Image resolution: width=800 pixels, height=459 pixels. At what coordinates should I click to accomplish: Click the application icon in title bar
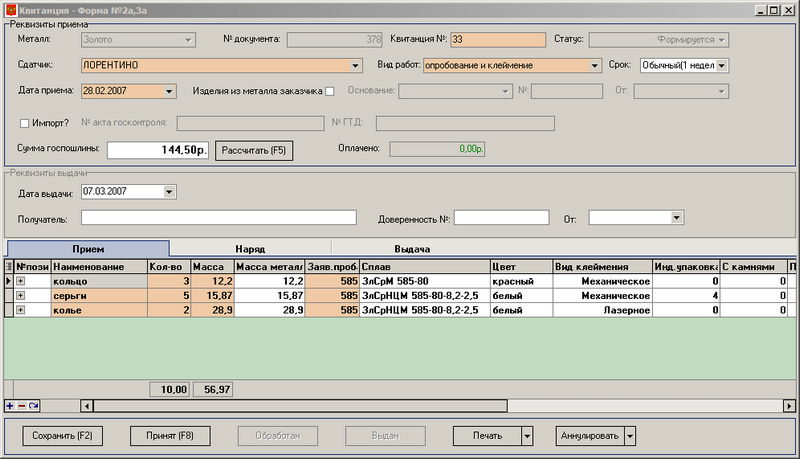point(10,9)
